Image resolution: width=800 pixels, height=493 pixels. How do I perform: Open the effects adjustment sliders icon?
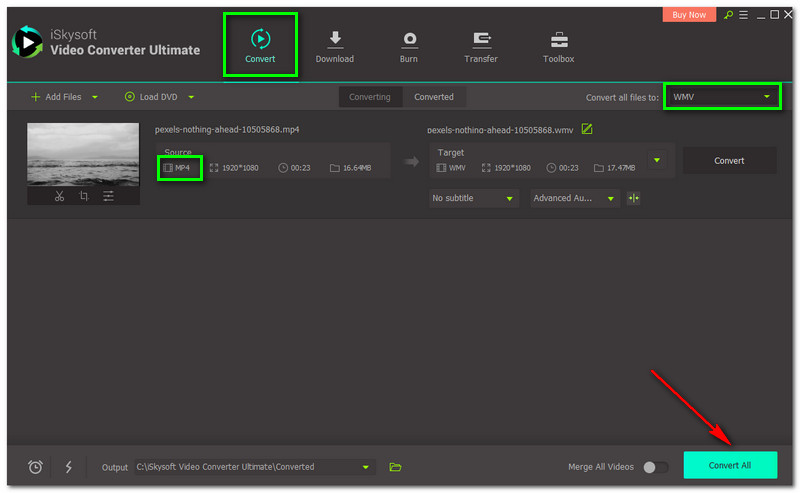108,196
